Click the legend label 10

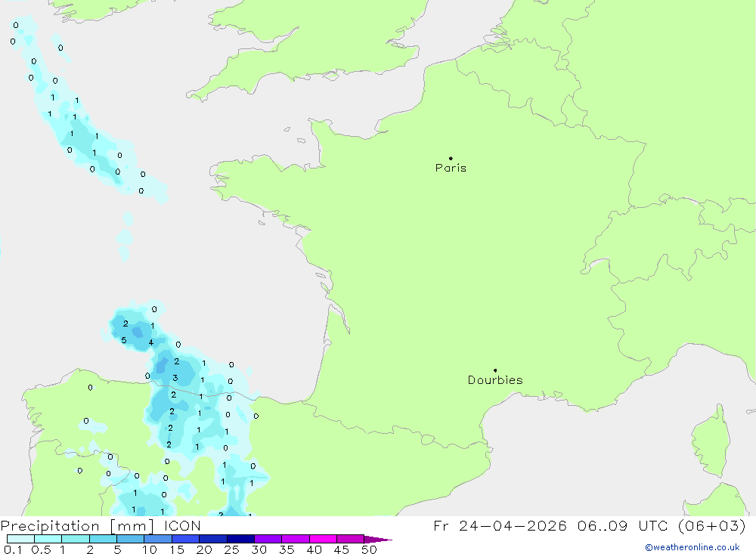click(x=150, y=549)
